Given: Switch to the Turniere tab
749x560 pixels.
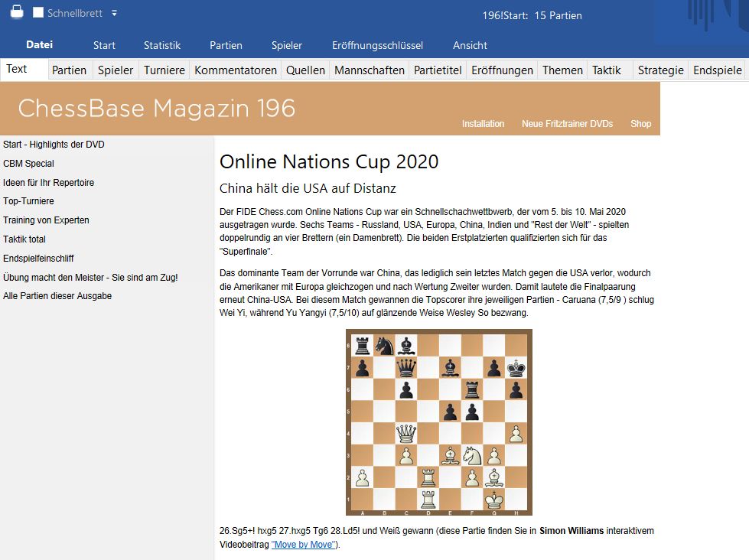Looking at the screenshot, I should click(164, 70).
